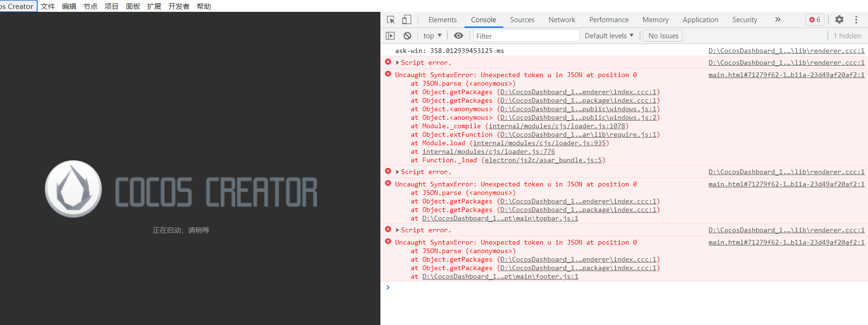
Task: Expand the third Script error entry
Action: point(398,230)
